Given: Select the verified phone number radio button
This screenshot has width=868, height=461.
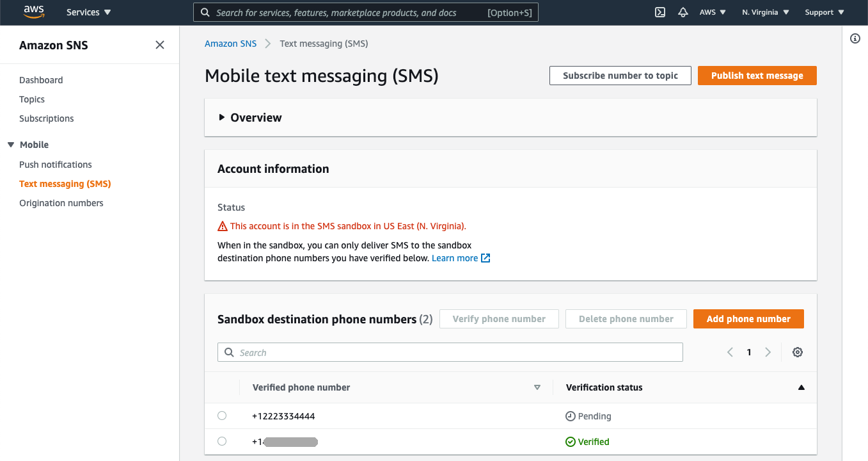Looking at the screenshot, I should 222,441.
